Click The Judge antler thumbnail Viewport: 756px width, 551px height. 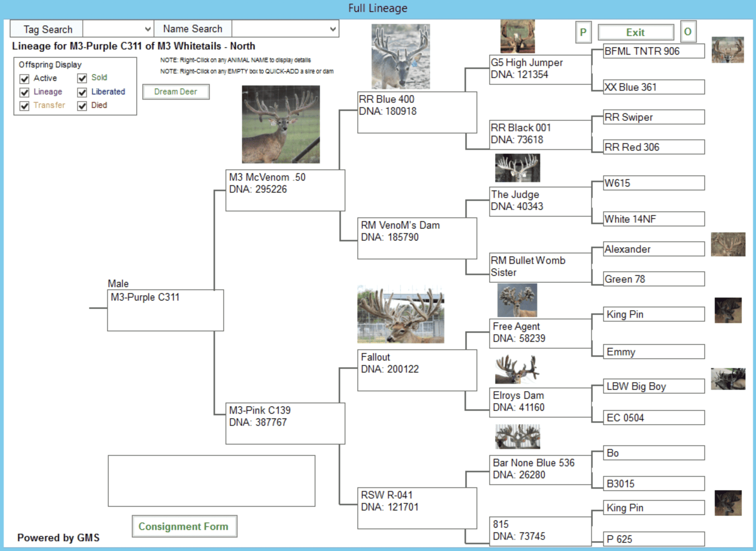(x=517, y=168)
